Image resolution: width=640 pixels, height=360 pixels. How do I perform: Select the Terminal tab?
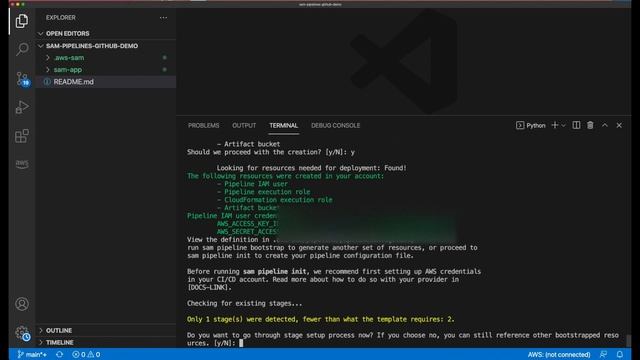point(284,125)
